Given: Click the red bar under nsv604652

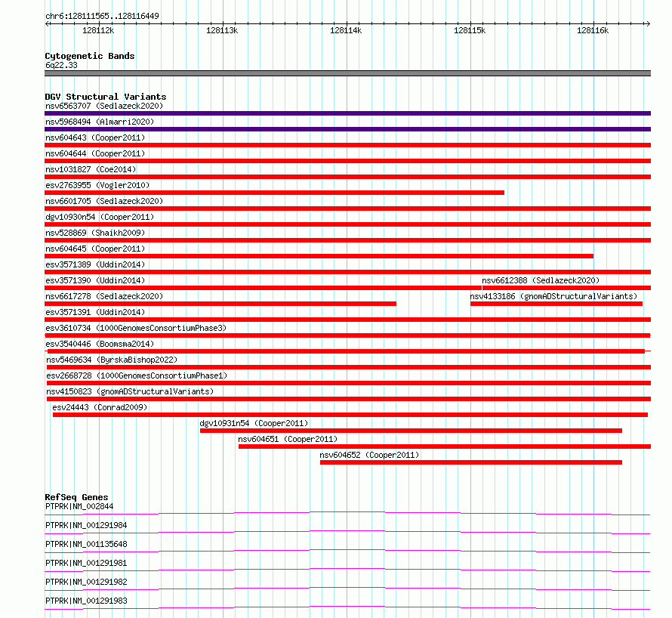Looking at the screenshot, I should click(471, 462).
